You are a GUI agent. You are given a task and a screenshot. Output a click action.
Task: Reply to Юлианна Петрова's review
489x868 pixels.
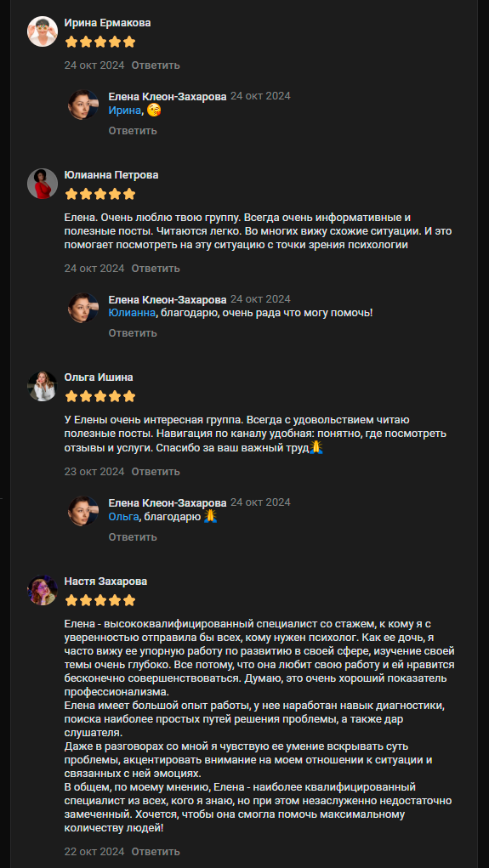point(156,269)
